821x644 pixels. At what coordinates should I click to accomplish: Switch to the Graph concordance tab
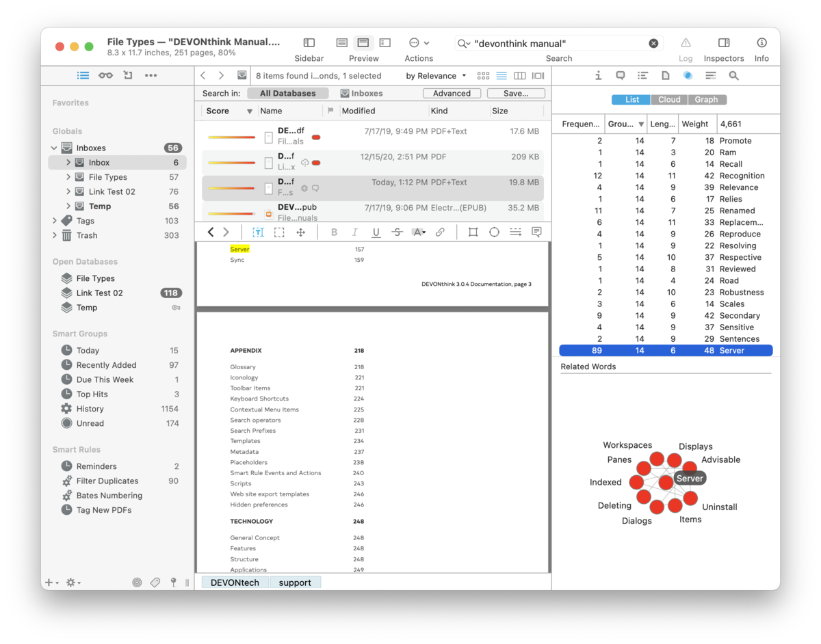pos(707,100)
